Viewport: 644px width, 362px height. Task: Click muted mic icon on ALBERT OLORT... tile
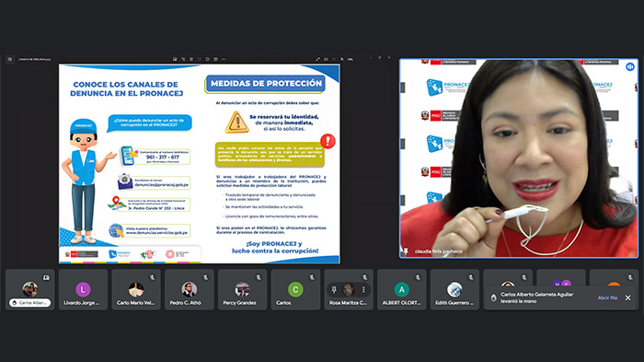tap(418, 277)
